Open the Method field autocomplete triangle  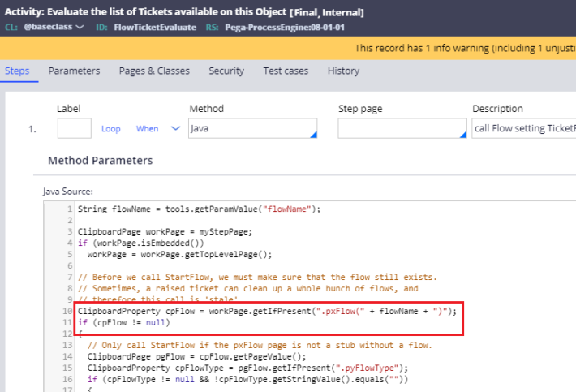[312, 135]
